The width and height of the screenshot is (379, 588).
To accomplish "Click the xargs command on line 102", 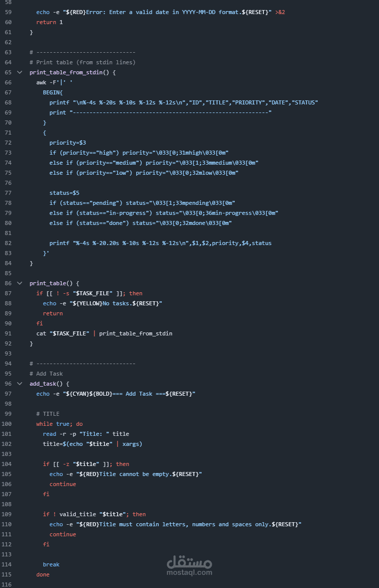I will (x=132, y=444).
